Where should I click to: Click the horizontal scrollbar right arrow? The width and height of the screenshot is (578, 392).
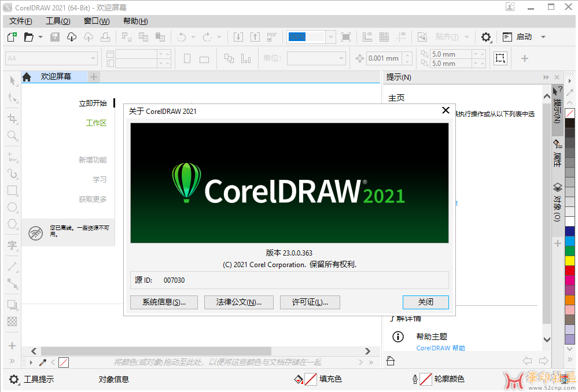tap(367, 351)
